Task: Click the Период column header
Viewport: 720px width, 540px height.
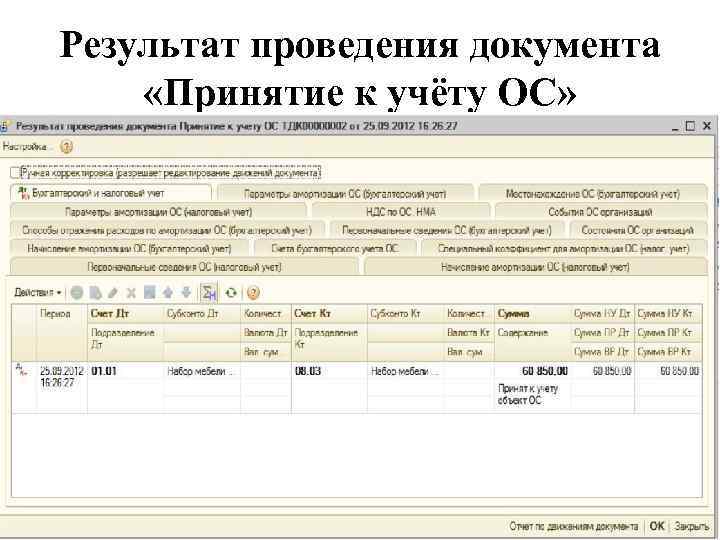Action: point(62,332)
